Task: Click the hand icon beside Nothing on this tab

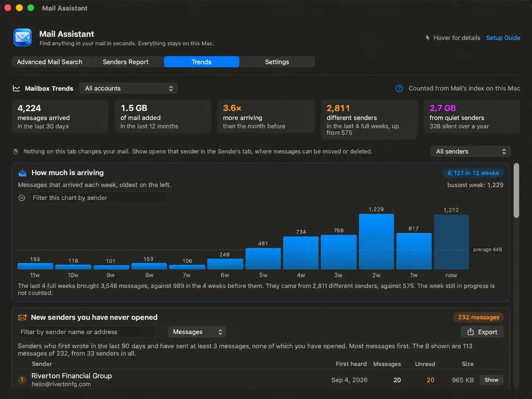Action: coord(16,151)
